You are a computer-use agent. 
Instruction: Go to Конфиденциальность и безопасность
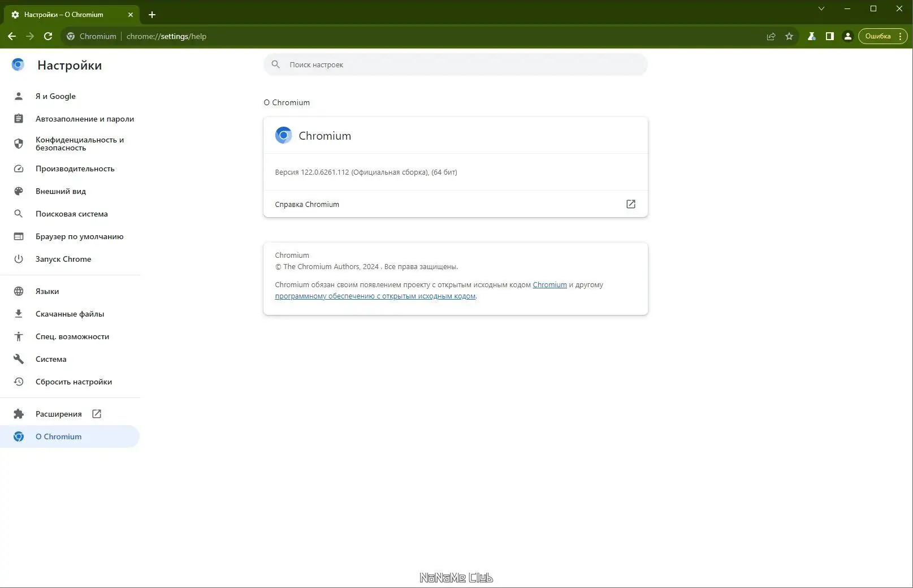point(70,144)
